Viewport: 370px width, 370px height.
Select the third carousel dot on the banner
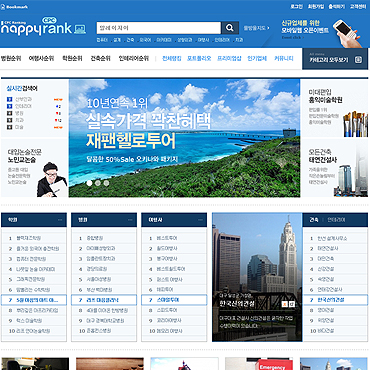pyautogui.click(x=106, y=183)
